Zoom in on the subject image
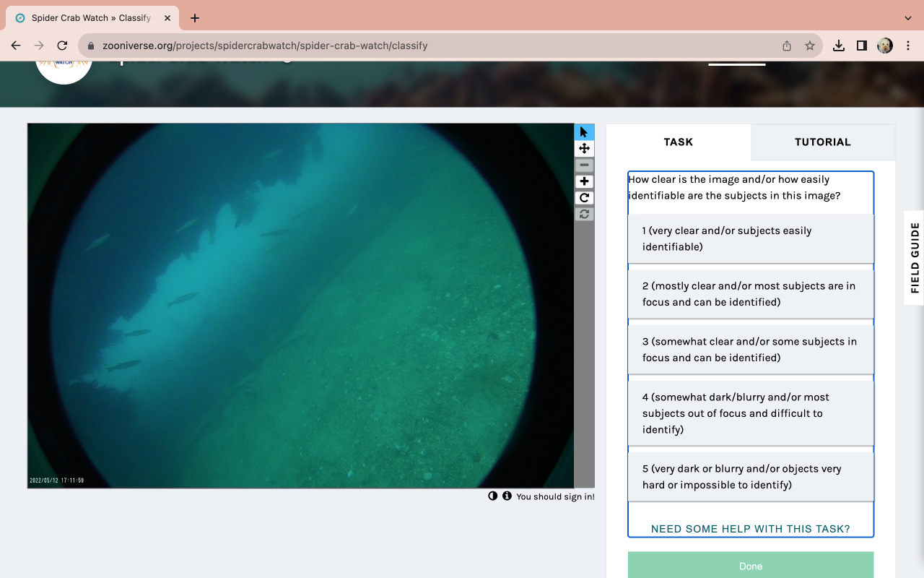The width and height of the screenshot is (924, 578). click(x=584, y=181)
